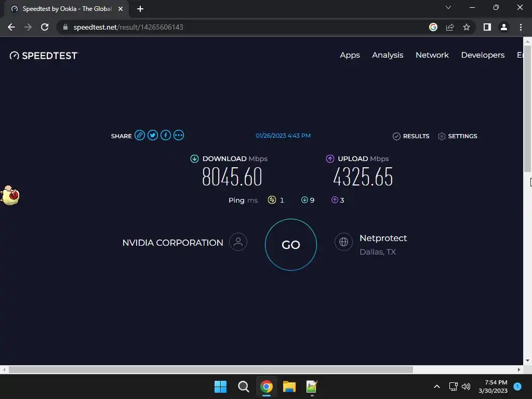Image resolution: width=532 pixels, height=399 pixels.
Task: Expand the tab search chevron
Action: tap(448, 7)
